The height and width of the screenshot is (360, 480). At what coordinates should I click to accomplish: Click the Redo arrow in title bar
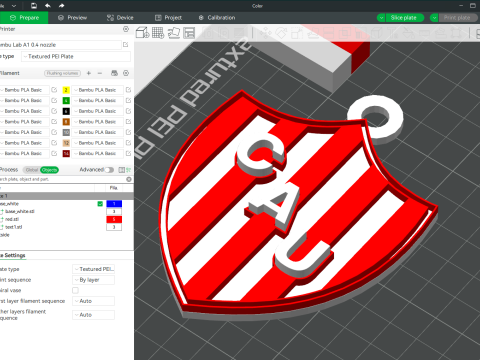click(x=61, y=5)
